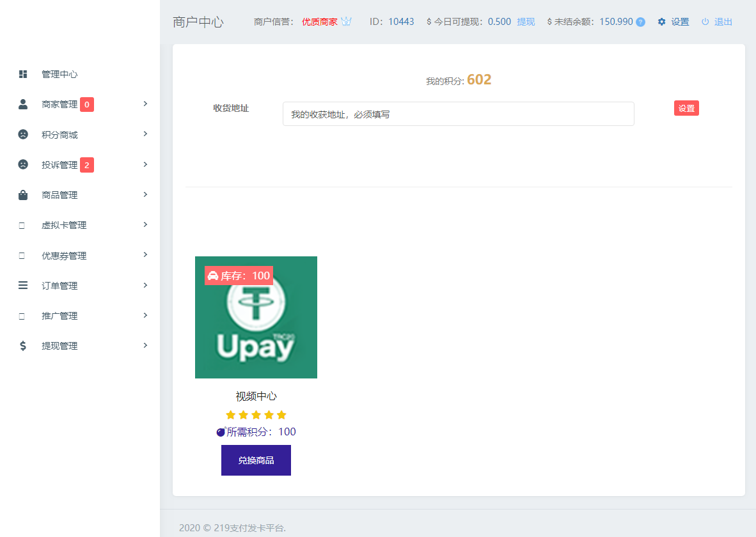
Task: Click the 150.990 balance value
Action: (x=616, y=22)
